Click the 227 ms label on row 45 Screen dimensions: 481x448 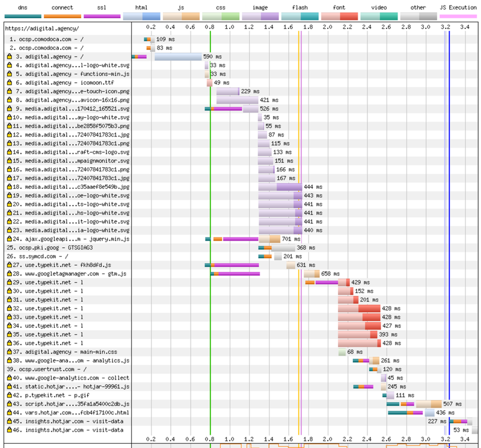click(437, 422)
